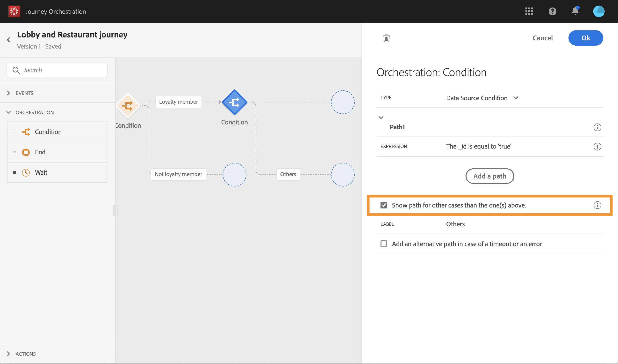Select the Wait activity in palette
The image size is (618, 364).
click(41, 172)
